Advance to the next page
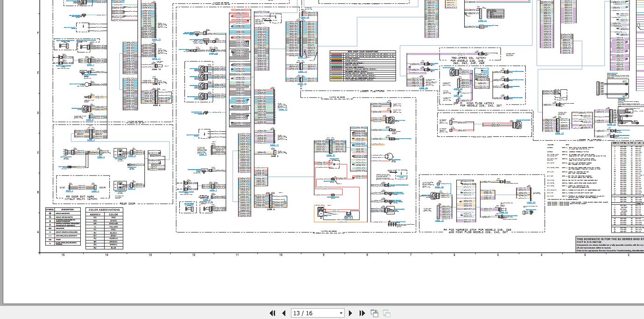The width and height of the screenshot is (644, 319). click(351, 313)
